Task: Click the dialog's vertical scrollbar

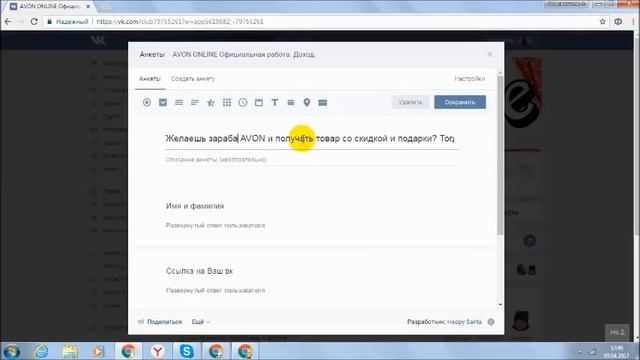Action: click(x=500, y=155)
